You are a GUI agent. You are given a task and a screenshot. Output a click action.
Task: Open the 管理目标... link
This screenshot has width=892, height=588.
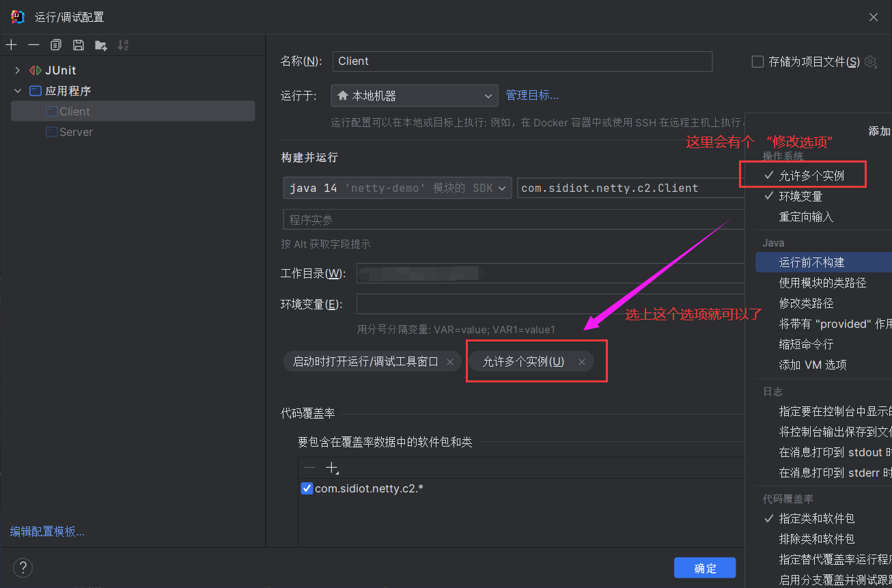tap(532, 96)
